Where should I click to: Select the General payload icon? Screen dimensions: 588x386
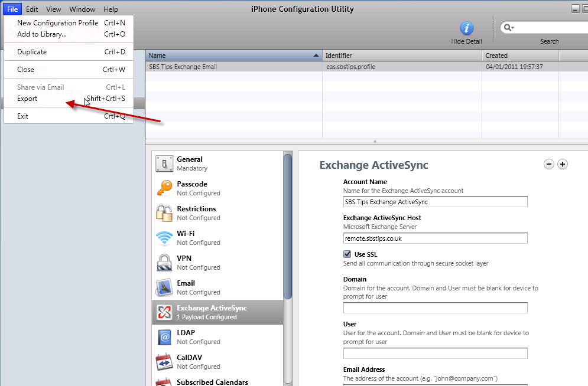[x=164, y=163]
